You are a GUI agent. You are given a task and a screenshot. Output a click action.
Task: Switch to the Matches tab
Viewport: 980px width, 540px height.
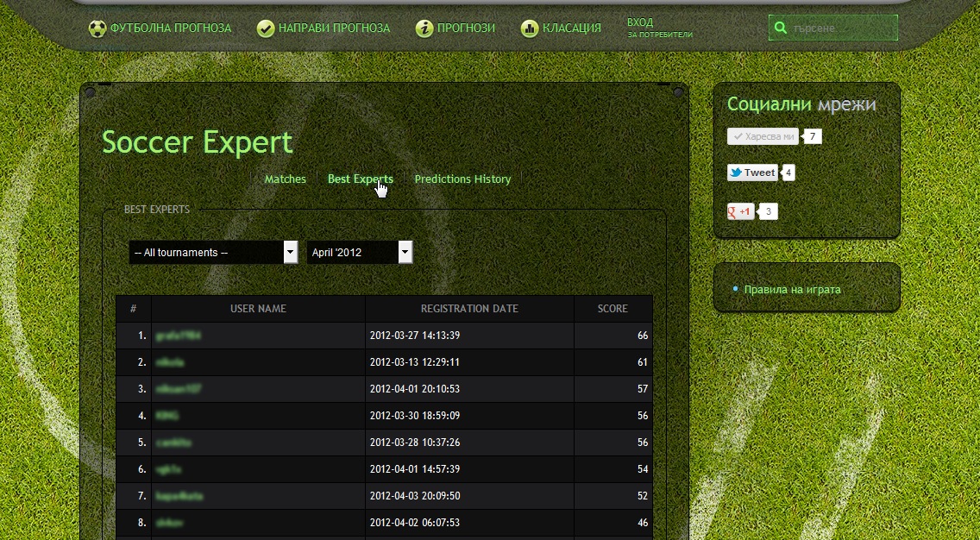coord(285,179)
